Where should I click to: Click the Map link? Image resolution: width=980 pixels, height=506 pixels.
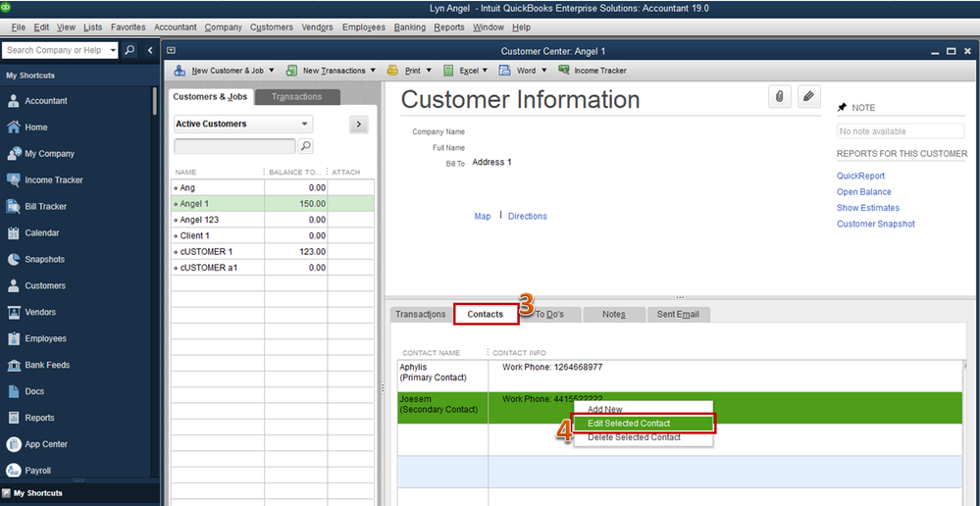click(x=483, y=216)
